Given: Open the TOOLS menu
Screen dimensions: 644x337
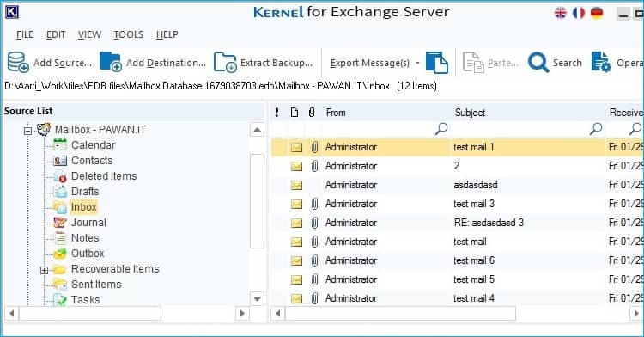Looking at the screenshot, I should coord(128,34).
